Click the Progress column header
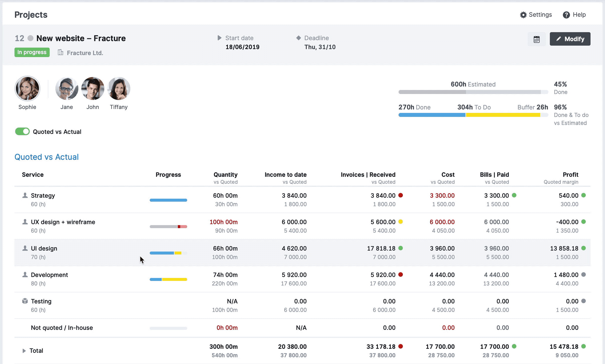 point(168,175)
